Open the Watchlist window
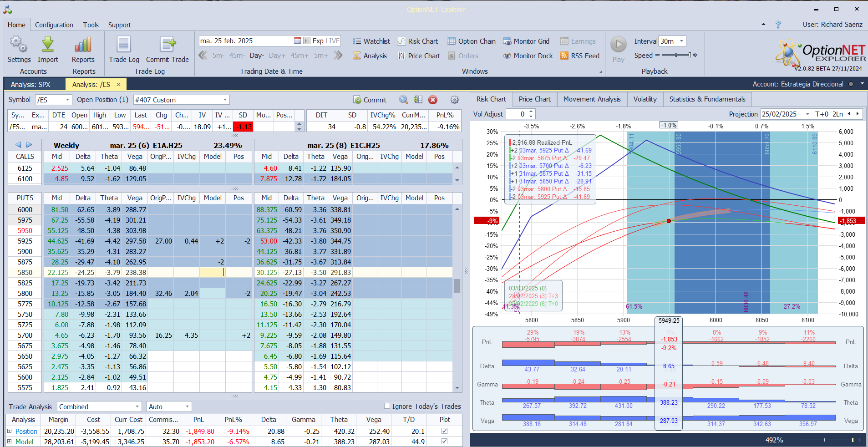Viewport: 868px width, 447px height. [x=372, y=41]
